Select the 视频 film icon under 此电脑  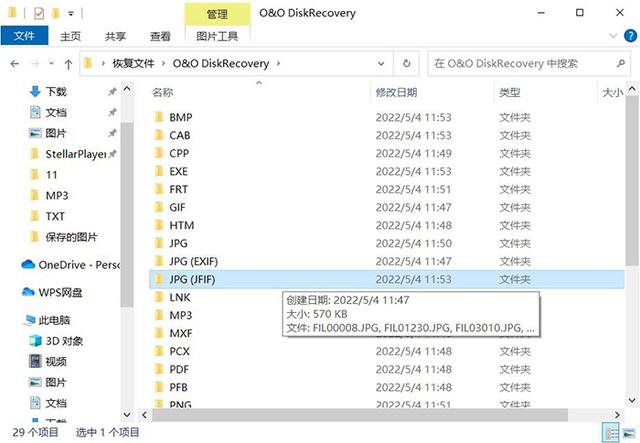pyautogui.click(x=36, y=361)
